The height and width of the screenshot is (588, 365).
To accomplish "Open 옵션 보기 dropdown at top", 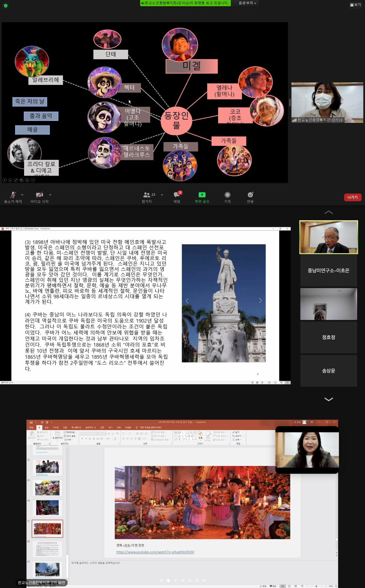I will point(247,3).
